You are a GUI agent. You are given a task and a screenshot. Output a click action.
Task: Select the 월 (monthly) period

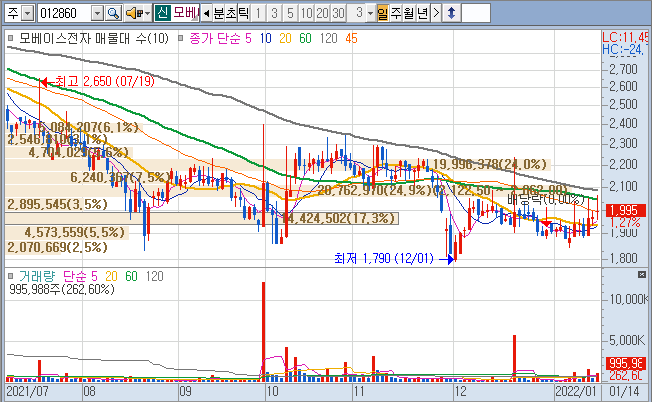(409, 13)
